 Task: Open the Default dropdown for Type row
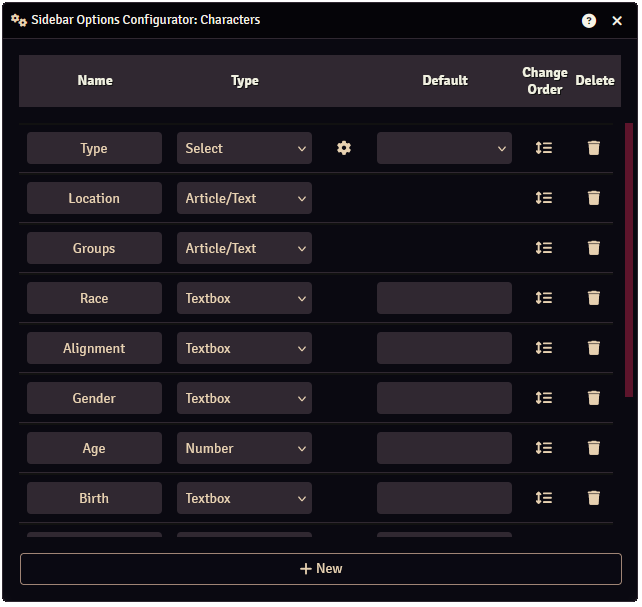(444, 148)
